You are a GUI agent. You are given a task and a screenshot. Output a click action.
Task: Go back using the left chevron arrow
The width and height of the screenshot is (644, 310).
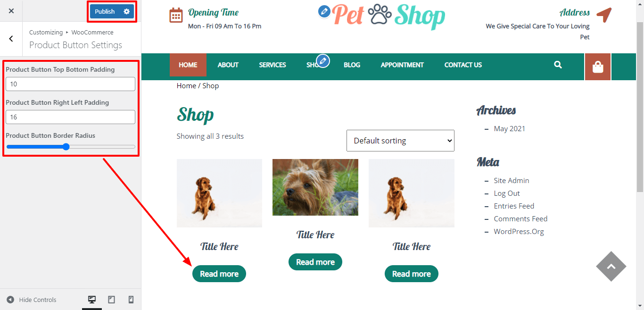pyautogui.click(x=11, y=39)
